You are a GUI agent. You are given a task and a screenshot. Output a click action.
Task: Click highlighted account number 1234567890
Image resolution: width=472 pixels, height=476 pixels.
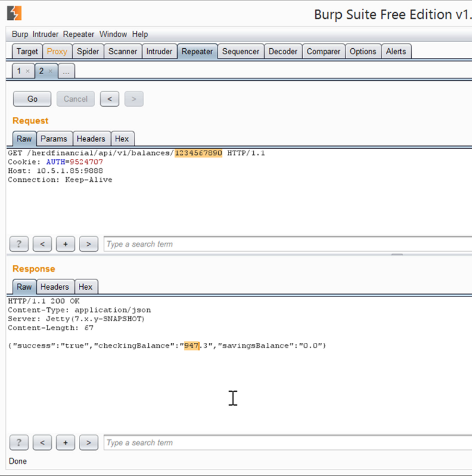[198, 153]
